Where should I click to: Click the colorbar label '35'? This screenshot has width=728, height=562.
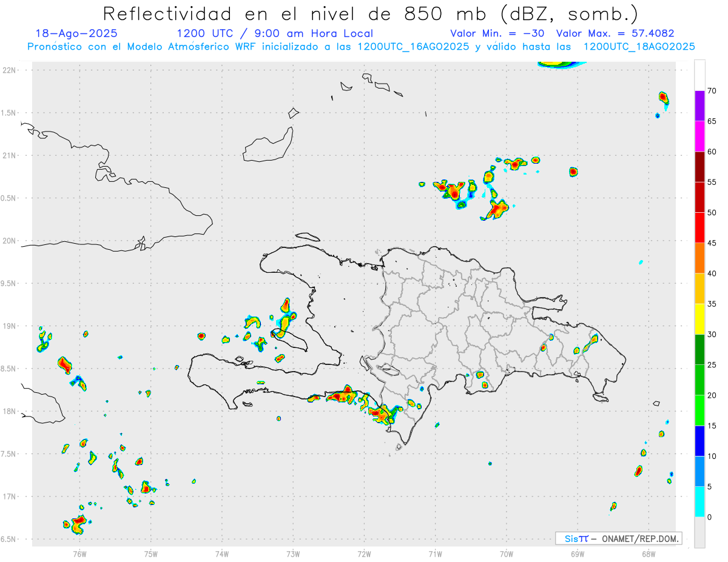(x=713, y=304)
